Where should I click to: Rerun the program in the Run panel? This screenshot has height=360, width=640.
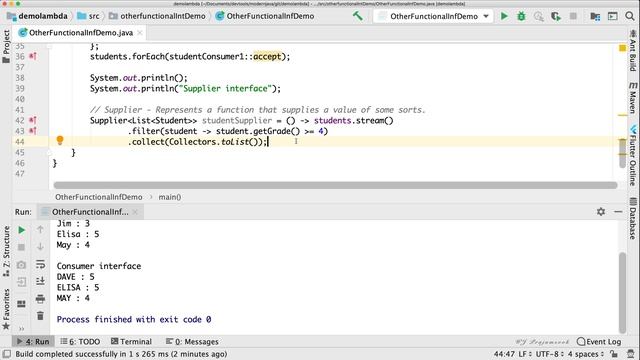pyautogui.click(x=22, y=230)
